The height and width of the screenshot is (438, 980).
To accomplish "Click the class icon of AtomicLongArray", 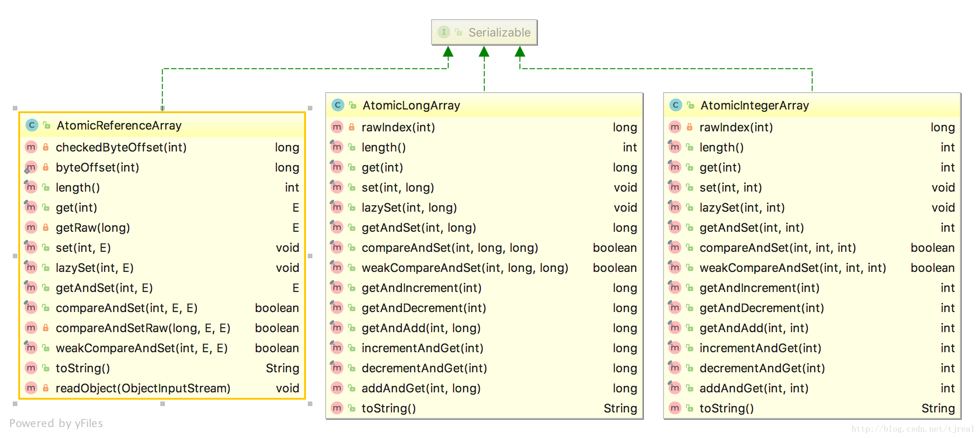I will point(337,105).
